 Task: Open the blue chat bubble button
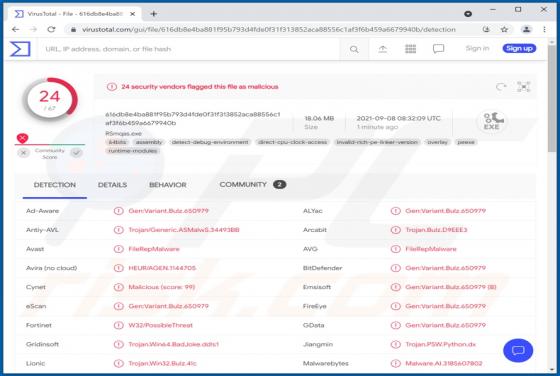pos(518,350)
